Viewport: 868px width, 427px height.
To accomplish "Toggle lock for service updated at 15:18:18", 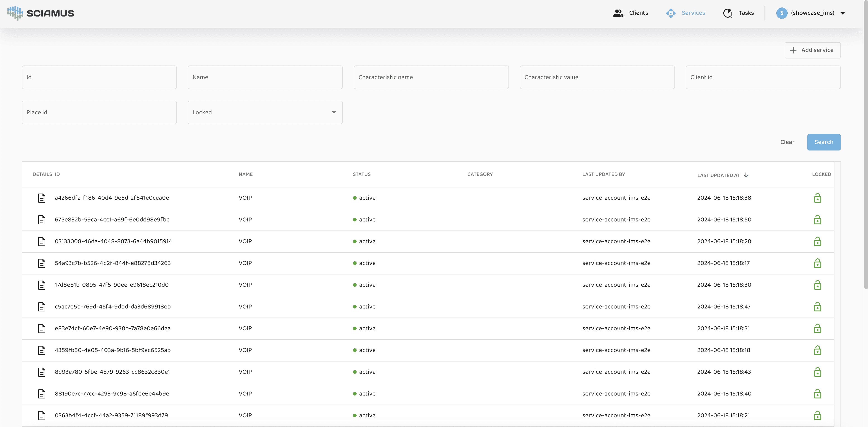I will point(817,350).
